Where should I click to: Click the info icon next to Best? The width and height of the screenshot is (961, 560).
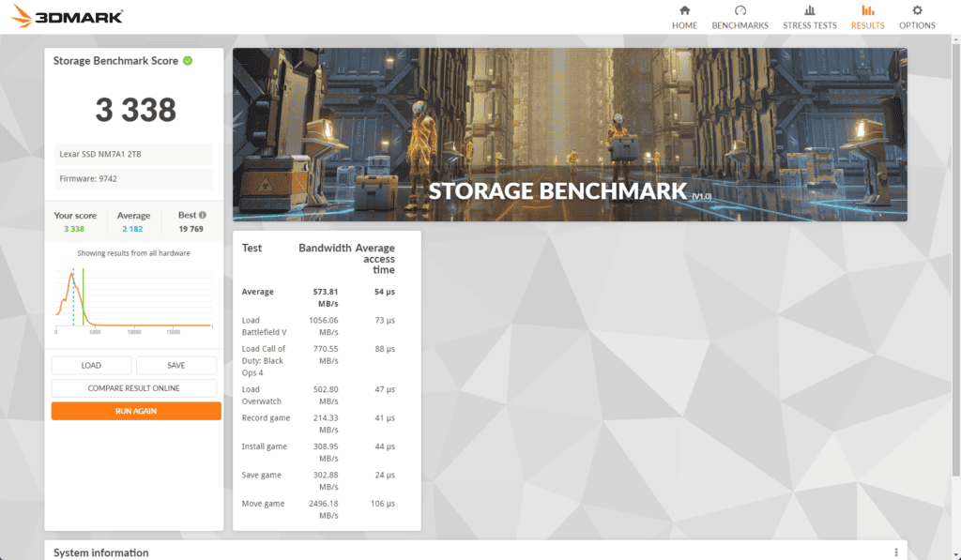point(202,215)
